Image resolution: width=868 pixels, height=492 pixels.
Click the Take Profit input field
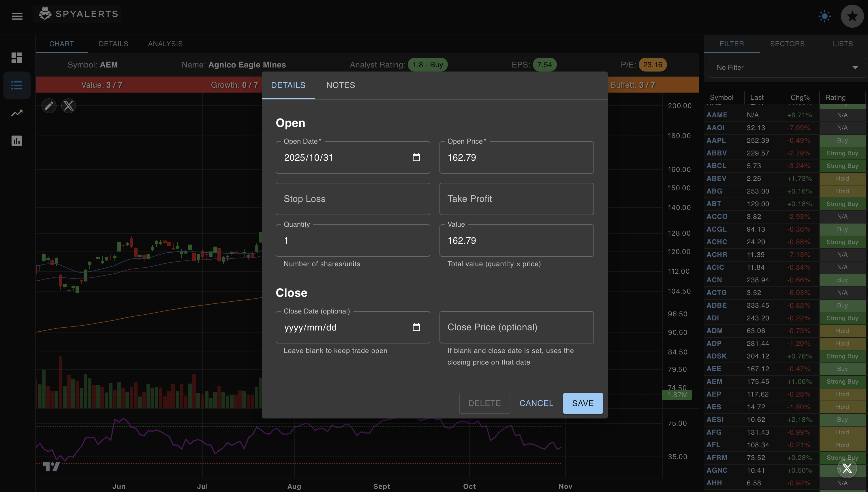coord(516,199)
